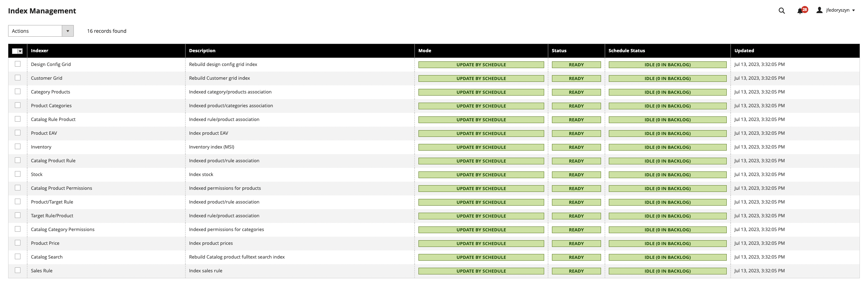Toggle the Inventory indexer checkbox
This screenshot has width=868, height=297.
click(18, 147)
